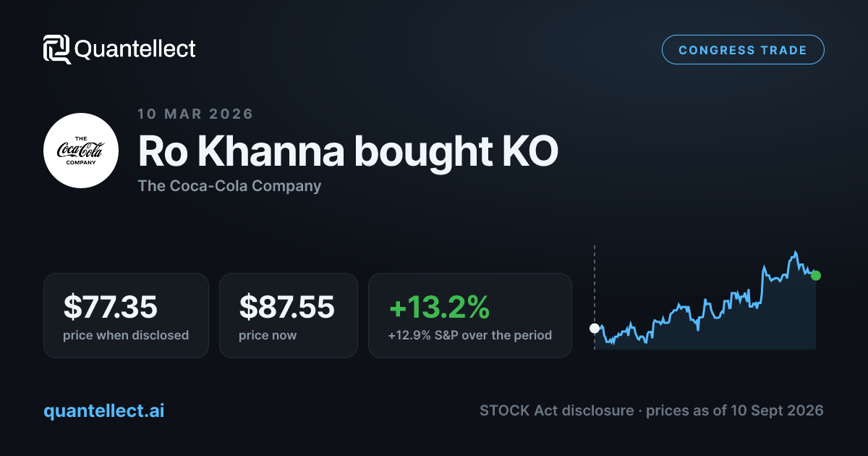Click the chart peak of the price line
The height and width of the screenshot is (456, 868).
[795, 253]
